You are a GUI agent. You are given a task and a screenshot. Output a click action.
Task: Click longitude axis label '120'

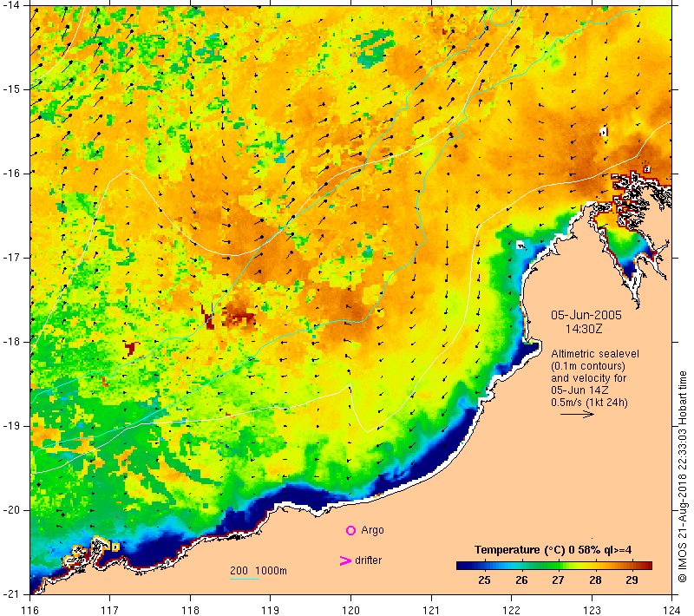(x=350, y=610)
